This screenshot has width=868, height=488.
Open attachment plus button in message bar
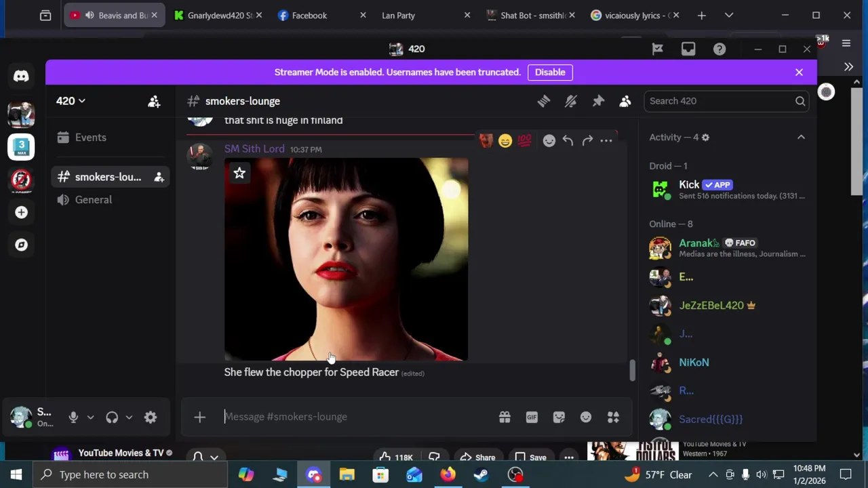pos(199,417)
